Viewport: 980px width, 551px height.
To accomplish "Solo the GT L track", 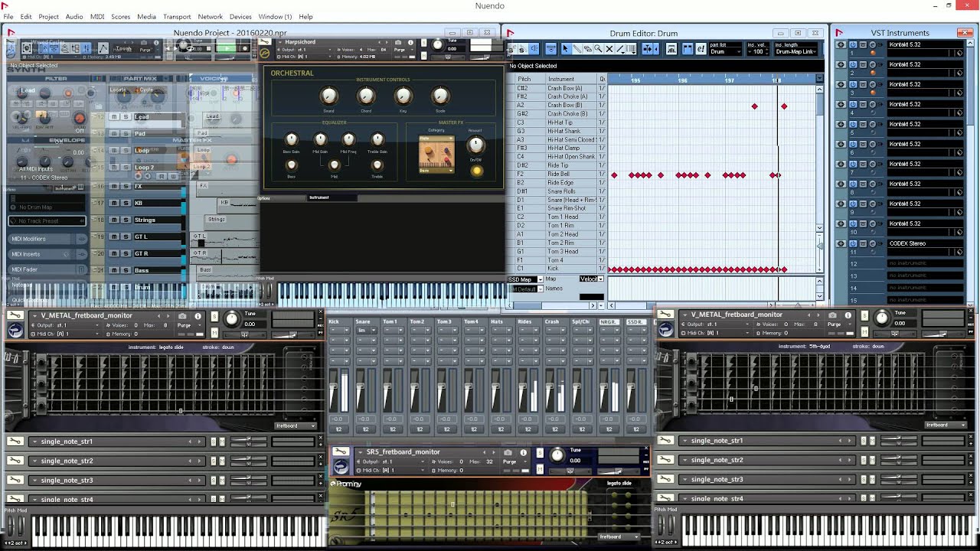I will click(x=126, y=236).
